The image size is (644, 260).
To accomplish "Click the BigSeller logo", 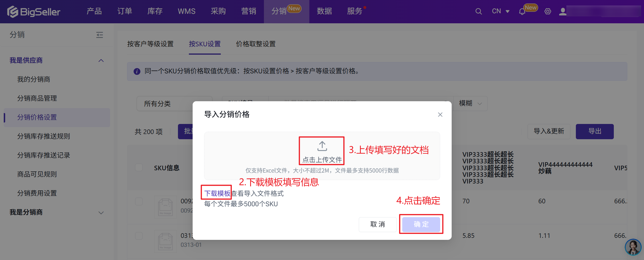I will [x=34, y=12].
